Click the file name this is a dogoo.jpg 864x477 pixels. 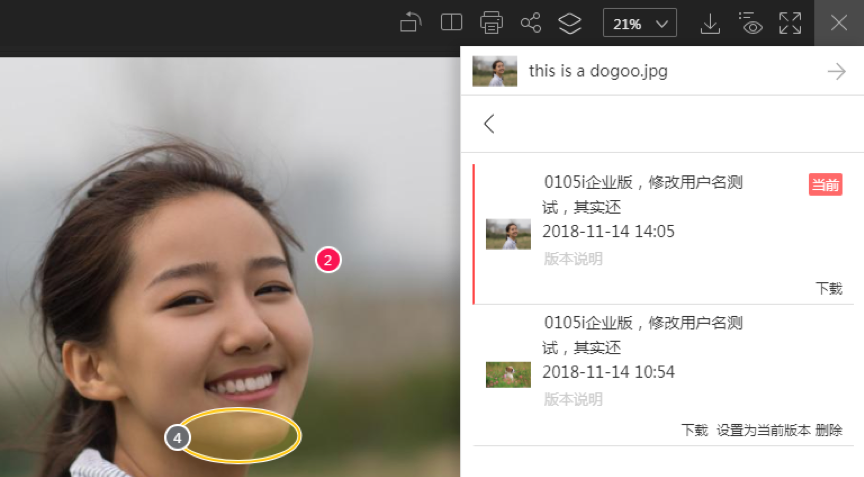click(x=598, y=71)
